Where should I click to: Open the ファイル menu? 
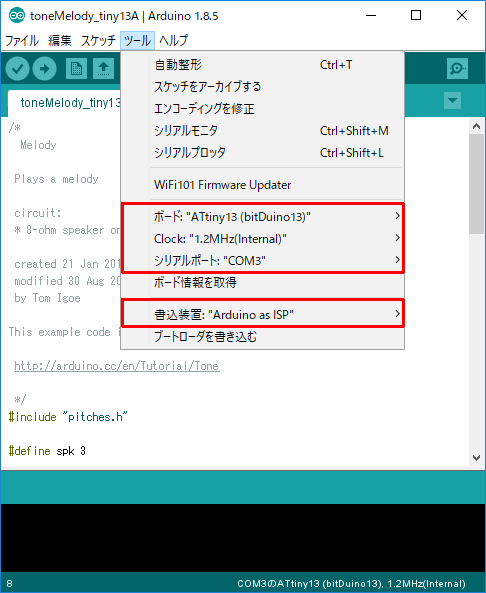22,40
